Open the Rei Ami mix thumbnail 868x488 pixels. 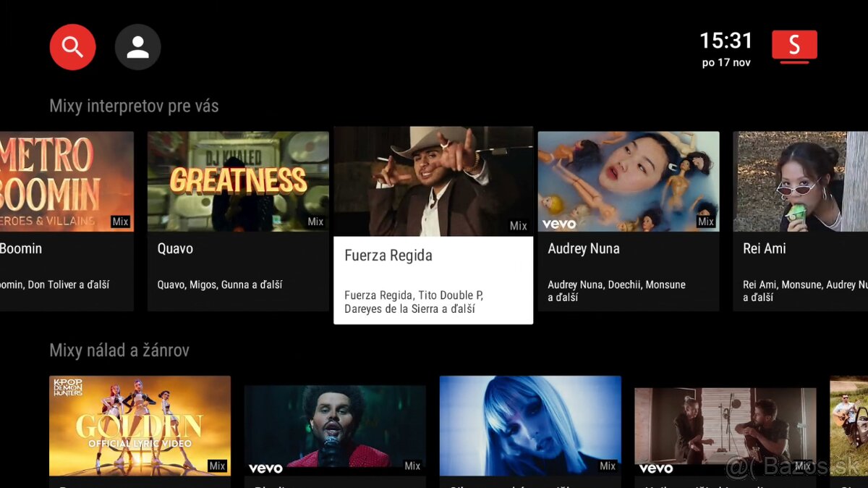[800, 181]
